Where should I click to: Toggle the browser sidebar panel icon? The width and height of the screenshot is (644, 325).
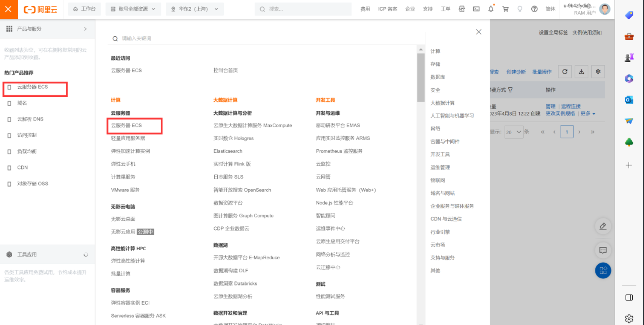coord(629,297)
